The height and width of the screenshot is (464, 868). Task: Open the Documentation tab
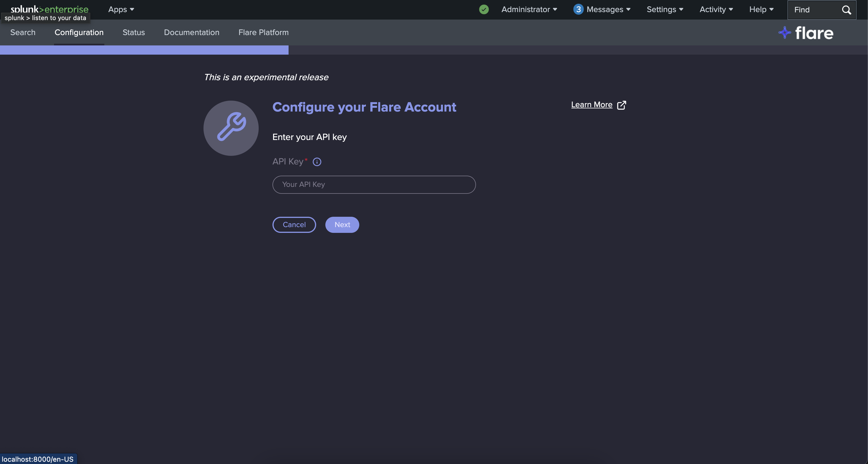coord(191,32)
